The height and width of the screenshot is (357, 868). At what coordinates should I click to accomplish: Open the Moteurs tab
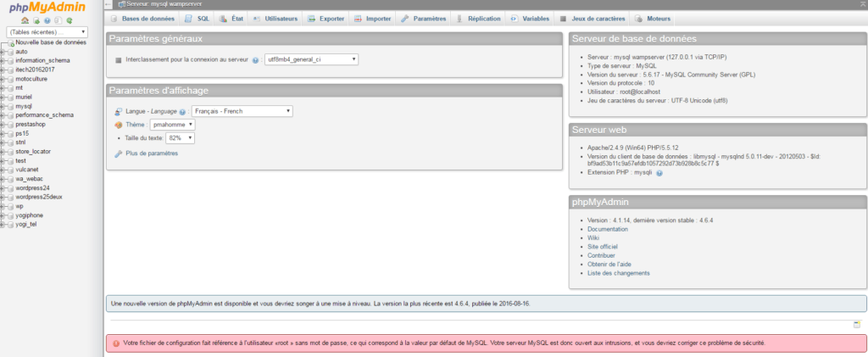[653, 19]
